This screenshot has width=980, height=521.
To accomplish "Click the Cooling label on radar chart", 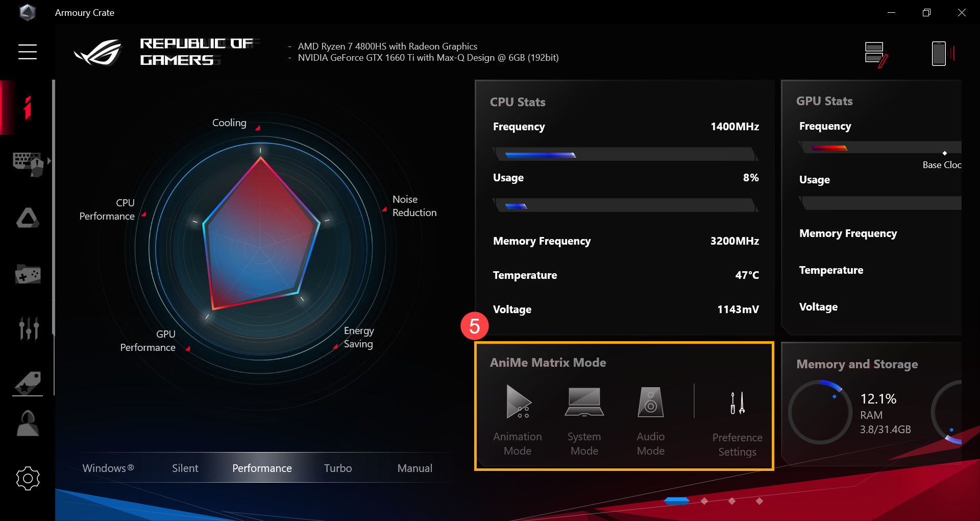I will [x=229, y=123].
